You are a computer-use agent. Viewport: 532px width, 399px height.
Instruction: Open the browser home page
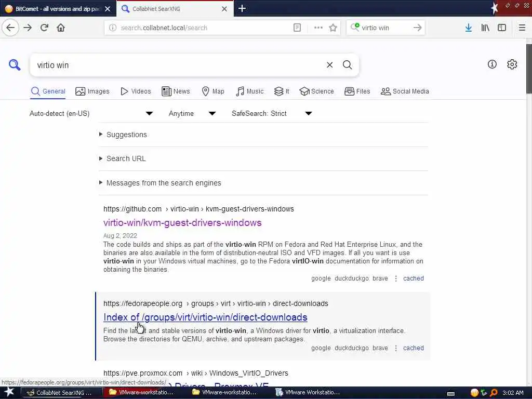point(61,28)
